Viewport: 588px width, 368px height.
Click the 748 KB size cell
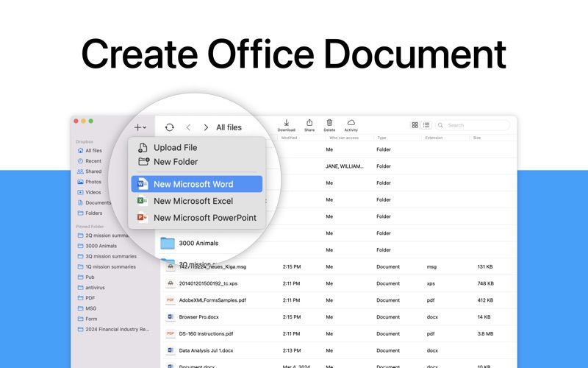coord(485,283)
